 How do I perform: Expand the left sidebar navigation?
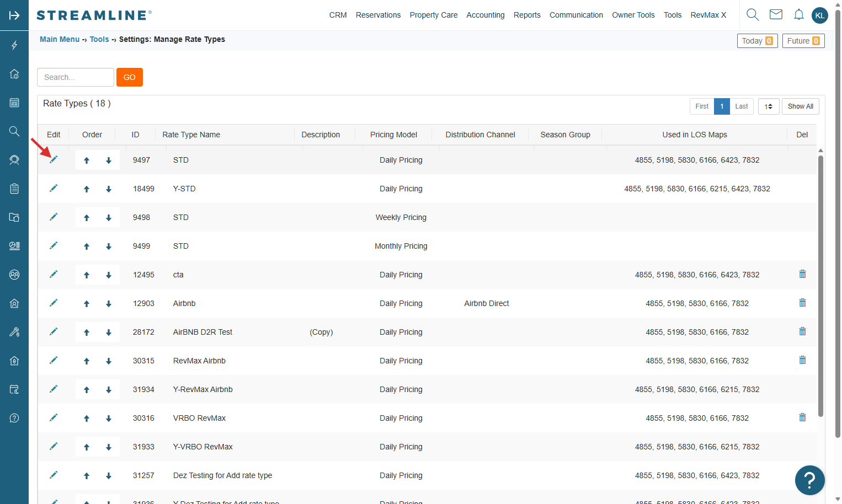(14, 15)
